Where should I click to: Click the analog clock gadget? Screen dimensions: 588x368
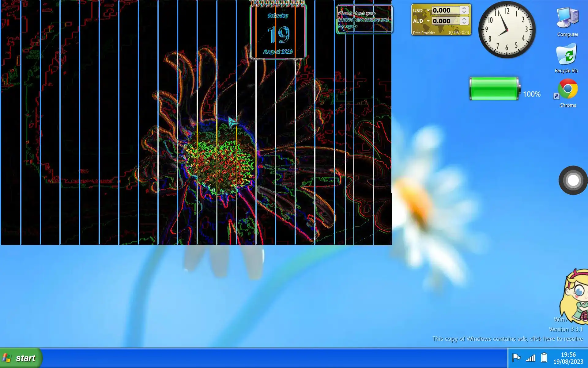[507, 30]
